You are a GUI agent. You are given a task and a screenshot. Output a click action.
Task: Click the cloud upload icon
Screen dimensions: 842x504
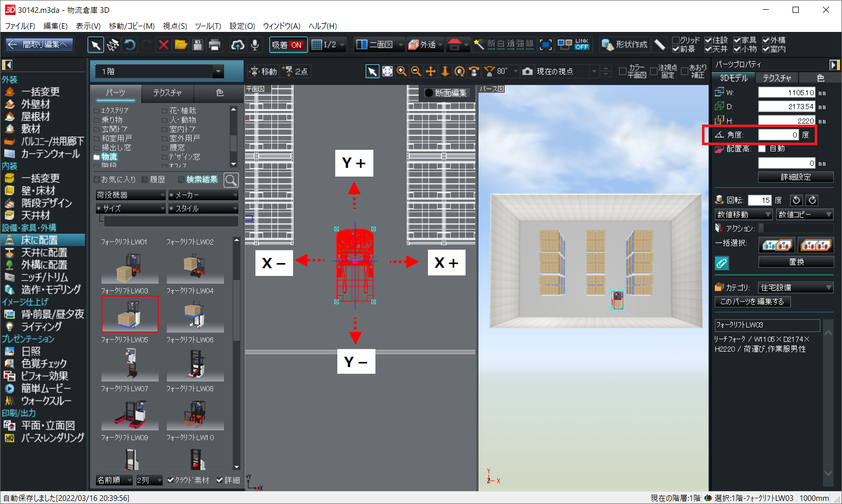(237, 45)
